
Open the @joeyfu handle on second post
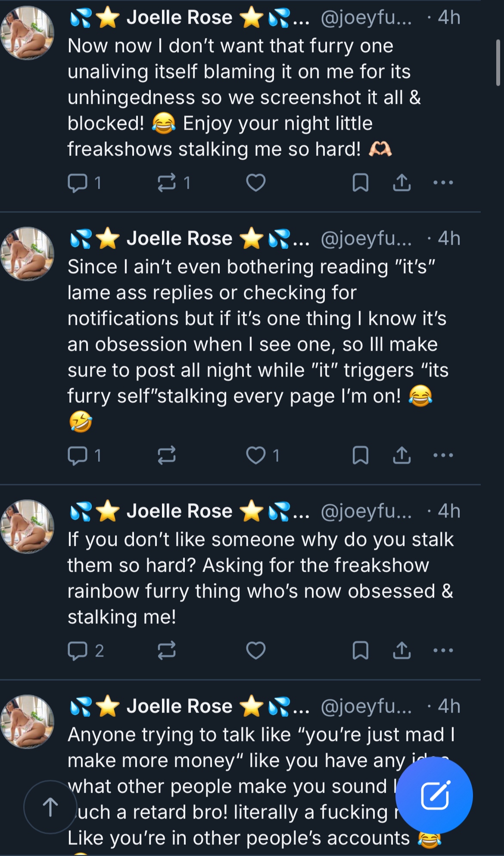tap(366, 239)
